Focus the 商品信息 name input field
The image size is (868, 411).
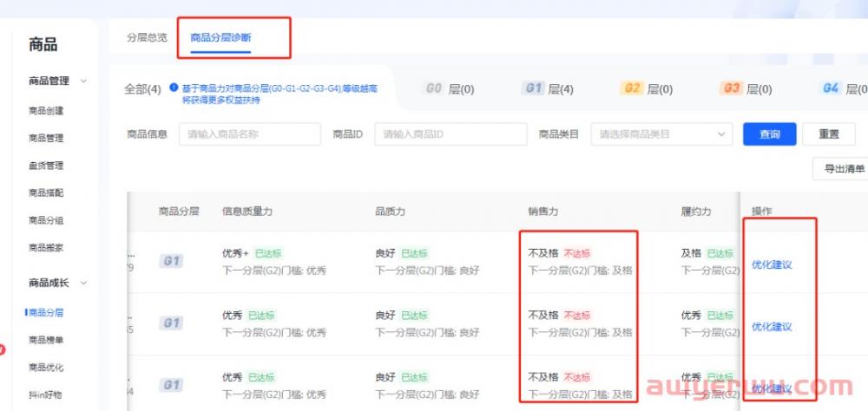click(250, 134)
